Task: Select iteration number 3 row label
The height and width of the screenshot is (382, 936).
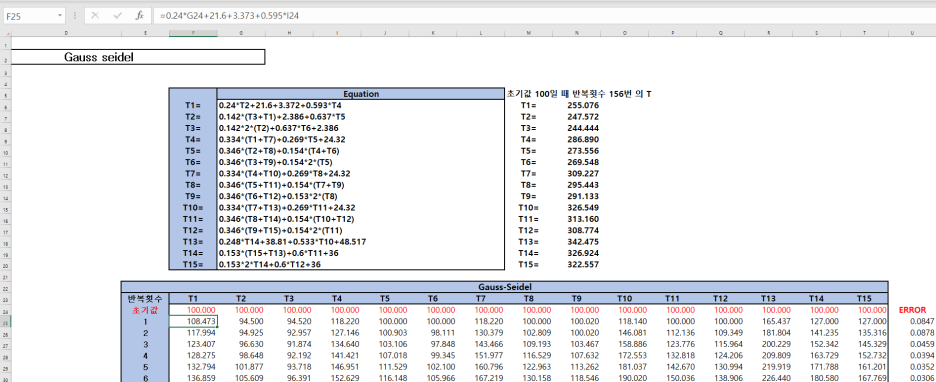Action: [145, 344]
